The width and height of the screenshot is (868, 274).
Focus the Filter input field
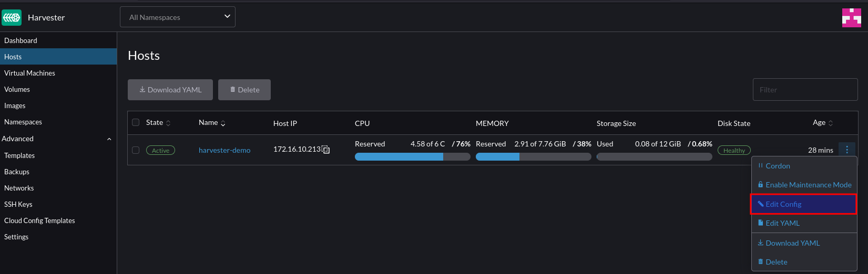805,90
